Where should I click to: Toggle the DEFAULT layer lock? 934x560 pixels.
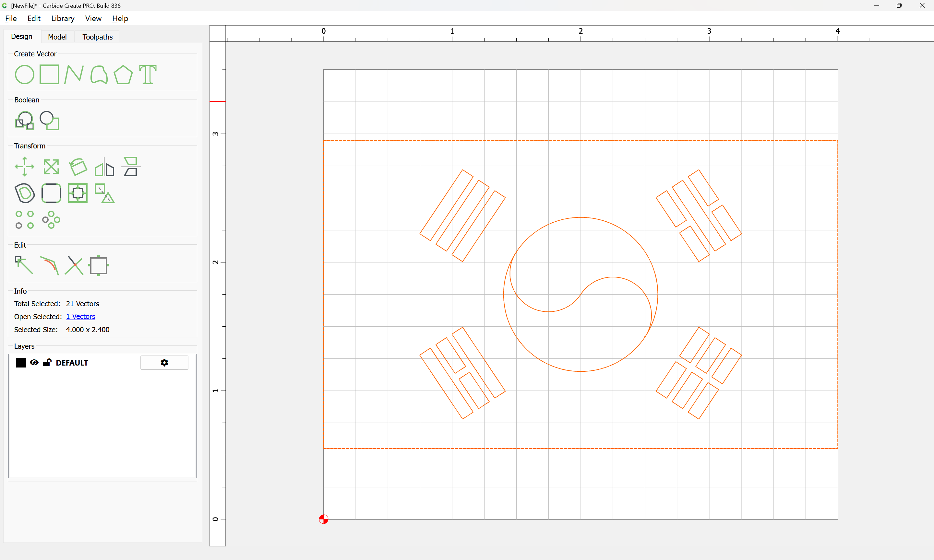click(47, 363)
